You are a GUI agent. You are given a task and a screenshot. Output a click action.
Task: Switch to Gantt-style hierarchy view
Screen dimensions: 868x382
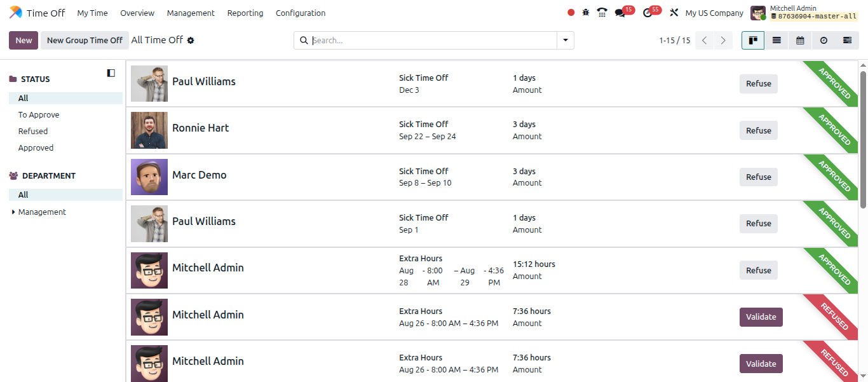point(847,40)
